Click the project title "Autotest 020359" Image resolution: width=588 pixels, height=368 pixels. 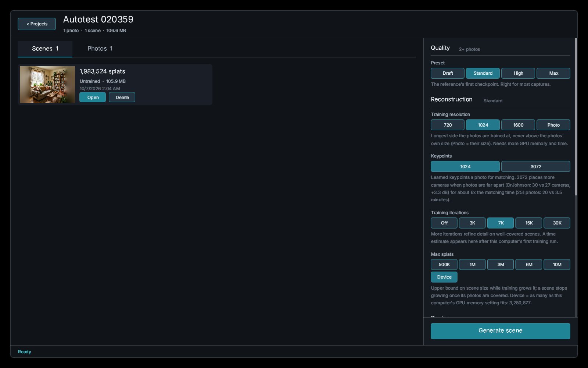[98, 20]
